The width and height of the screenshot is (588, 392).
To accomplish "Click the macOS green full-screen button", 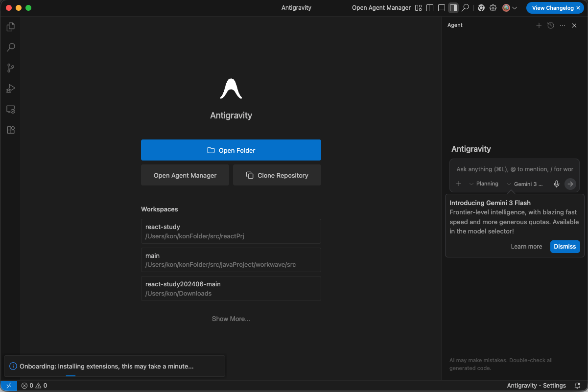I will [x=28, y=8].
